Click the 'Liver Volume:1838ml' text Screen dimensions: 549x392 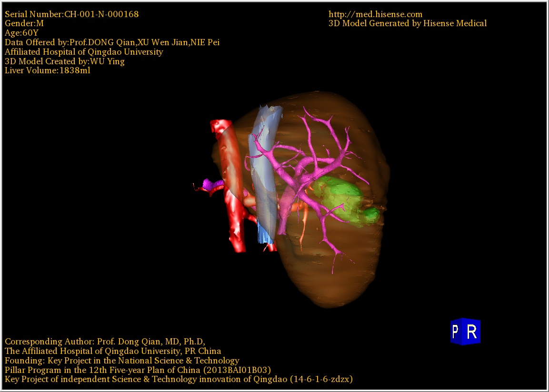click(47, 70)
